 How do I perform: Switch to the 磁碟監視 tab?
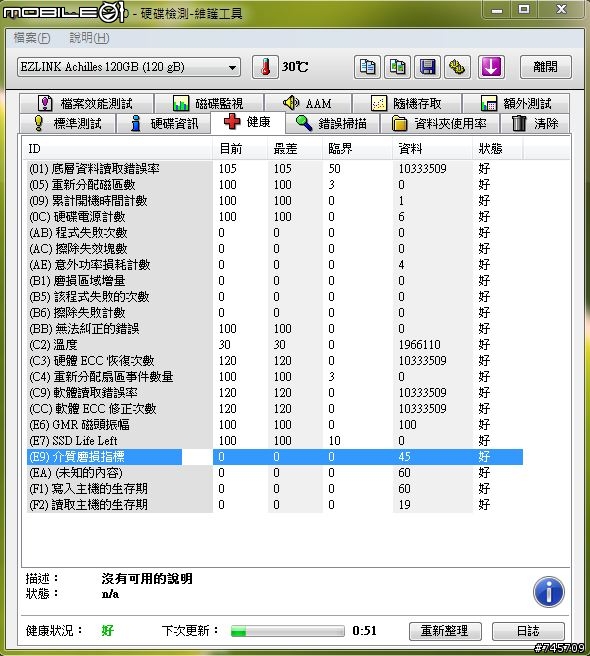209,103
